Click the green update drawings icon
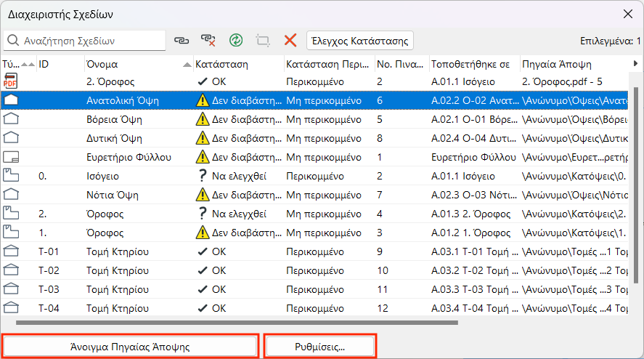The width and height of the screenshot is (644, 359). (x=236, y=41)
